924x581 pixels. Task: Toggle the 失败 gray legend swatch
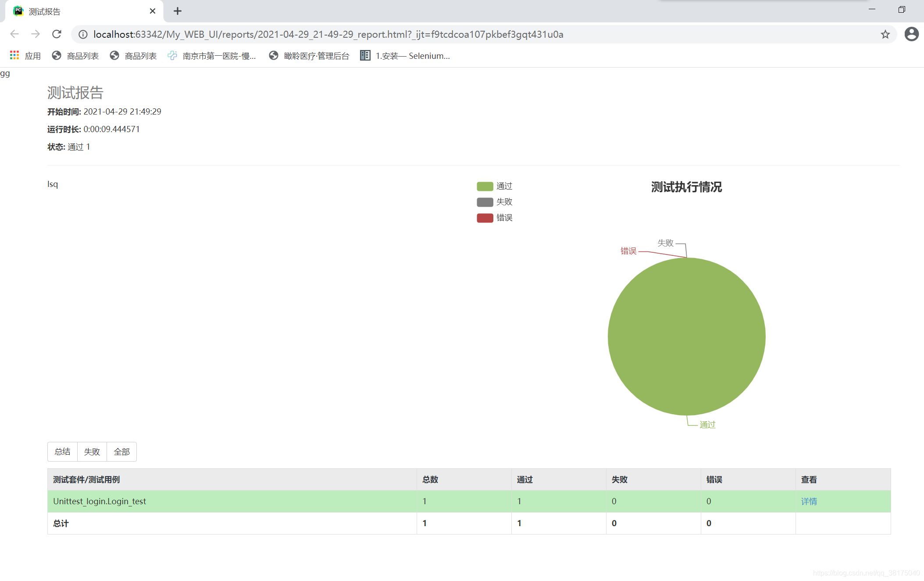(x=485, y=202)
